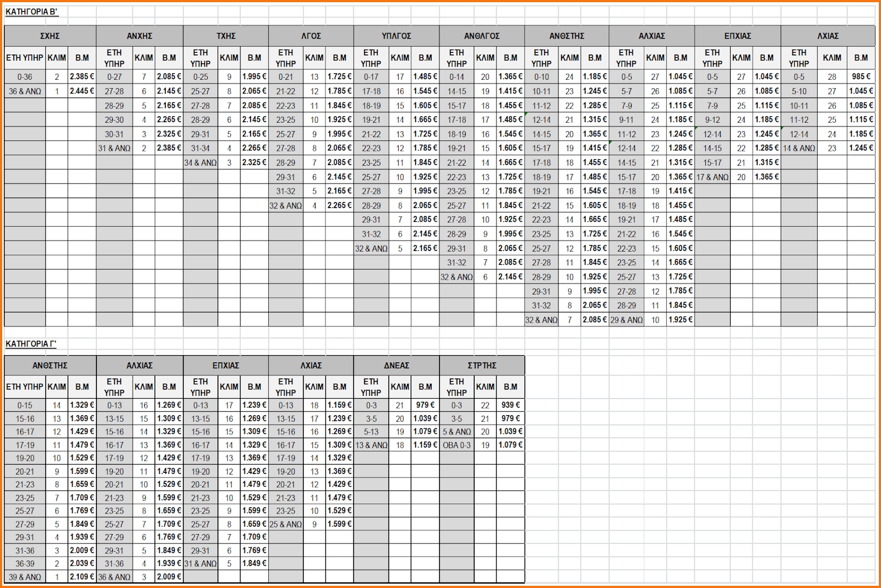Click the 34 & ΑΝΩ cell
The width and height of the screenshot is (881, 588).
click(x=200, y=162)
